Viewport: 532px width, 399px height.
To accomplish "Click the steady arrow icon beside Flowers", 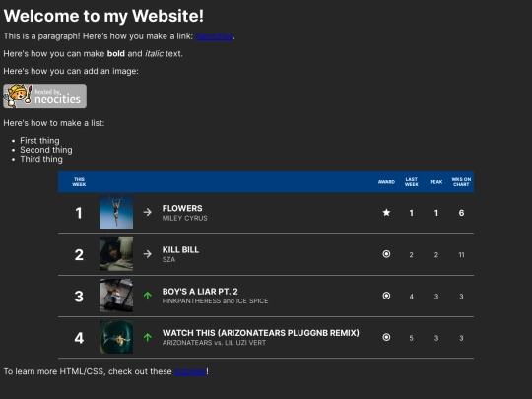I will tap(147, 213).
